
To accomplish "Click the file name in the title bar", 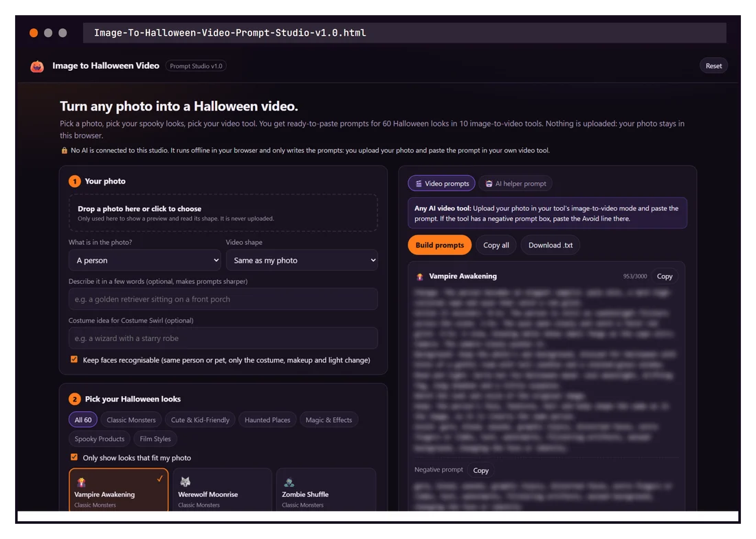I will tap(230, 33).
